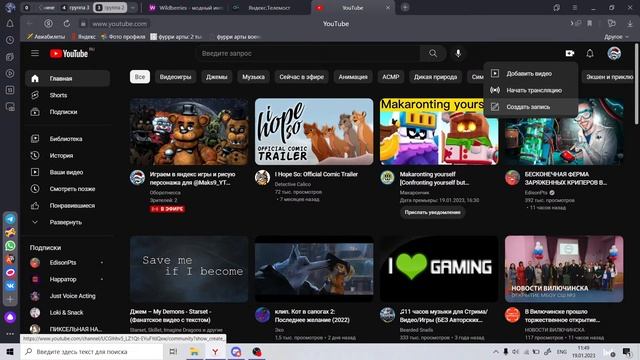Viewport: 640px width, 360px height.
Task: Go to Главная in the sidebar
Action: pos(67,78)
